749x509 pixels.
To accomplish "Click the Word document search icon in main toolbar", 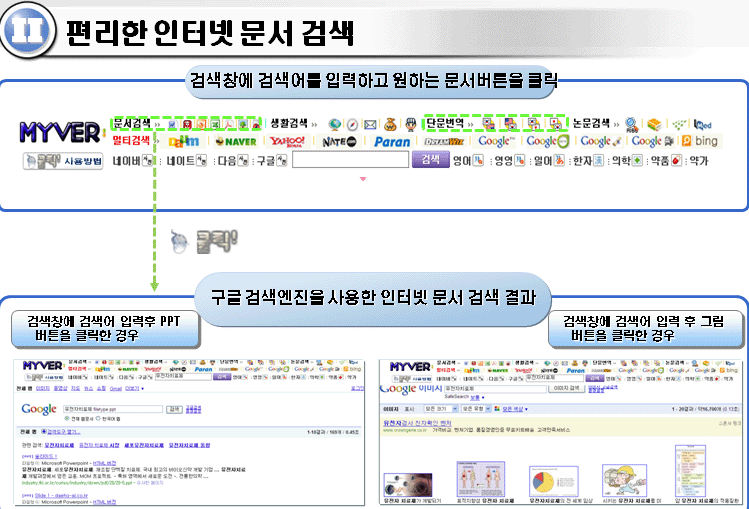I will 172,125.
